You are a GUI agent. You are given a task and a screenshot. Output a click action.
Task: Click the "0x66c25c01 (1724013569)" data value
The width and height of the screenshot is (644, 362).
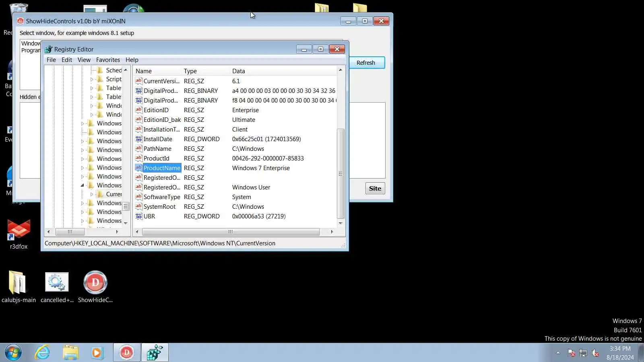pos(266,139)
